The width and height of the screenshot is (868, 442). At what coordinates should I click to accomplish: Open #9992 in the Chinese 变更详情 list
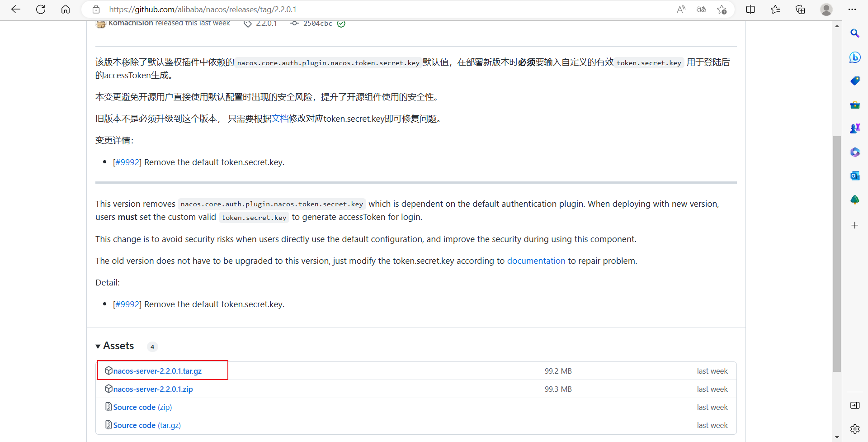127,162
